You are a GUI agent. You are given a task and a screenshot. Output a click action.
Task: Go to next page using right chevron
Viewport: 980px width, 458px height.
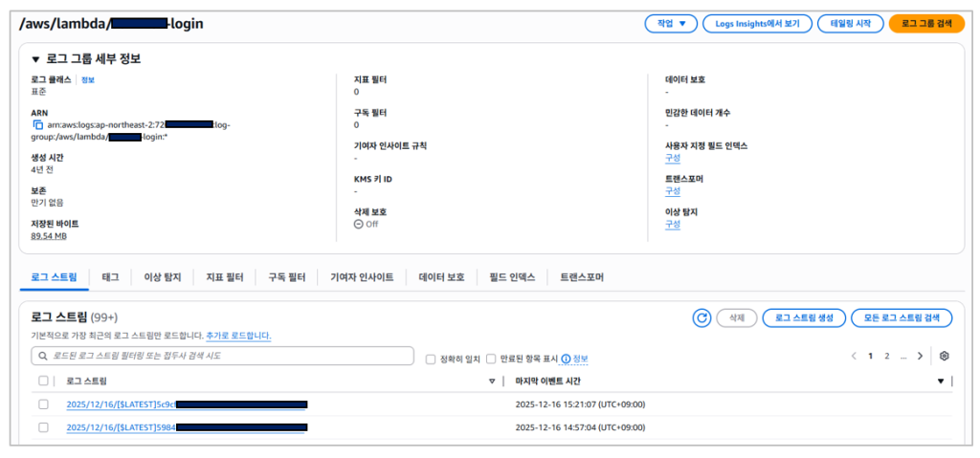tap(920, 356)
